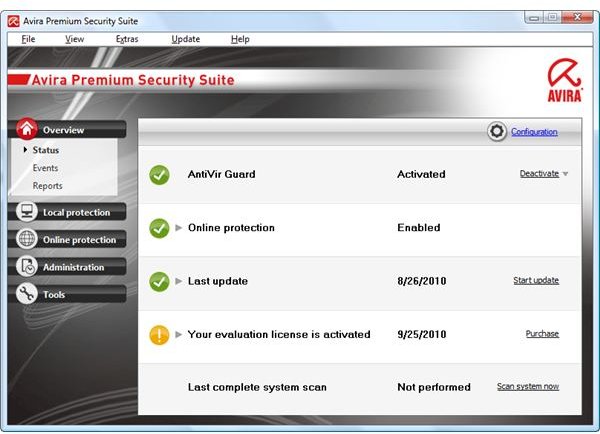The width and height of the screenshot is (600, 434).
Task: Click the Overview home icon
Action: (27, 129)
